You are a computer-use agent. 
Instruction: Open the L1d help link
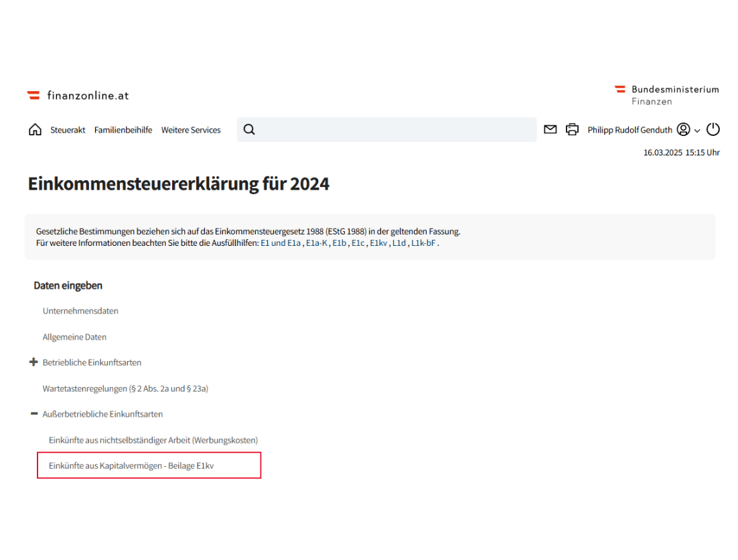399,243
